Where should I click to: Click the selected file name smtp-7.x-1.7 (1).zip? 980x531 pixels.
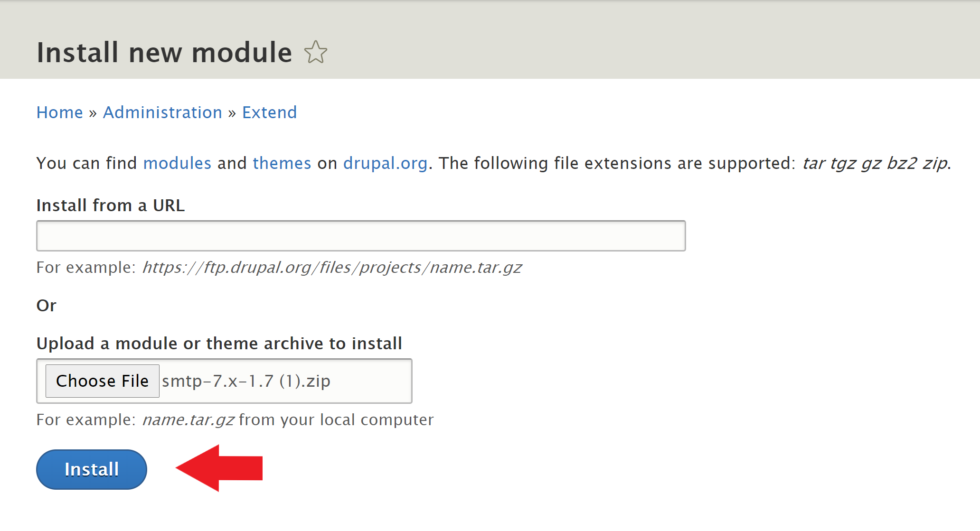tap(246, 381)
